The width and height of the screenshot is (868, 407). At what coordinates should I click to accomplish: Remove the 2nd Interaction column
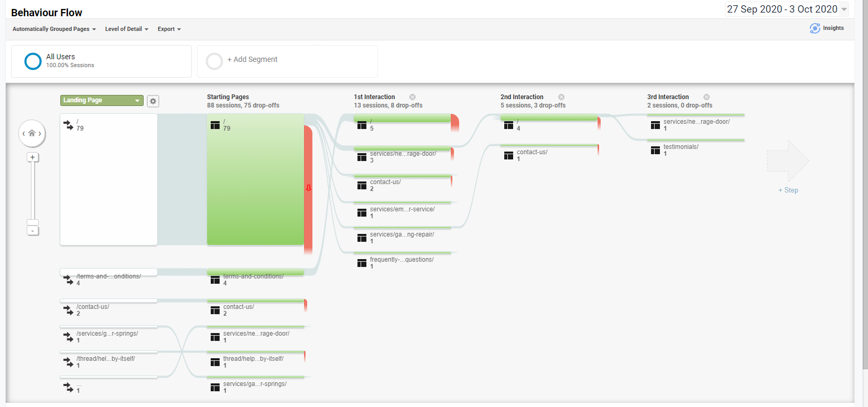point(561,97)
